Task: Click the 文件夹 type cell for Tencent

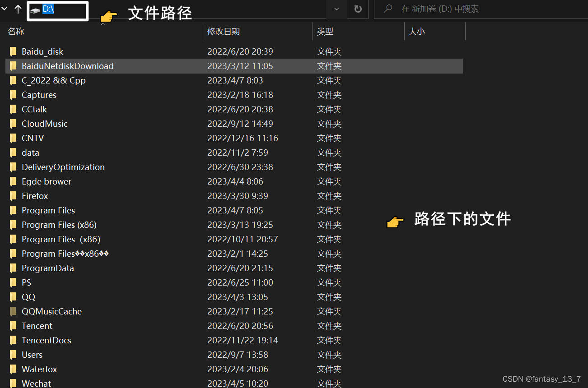Action: click(329, 326)
